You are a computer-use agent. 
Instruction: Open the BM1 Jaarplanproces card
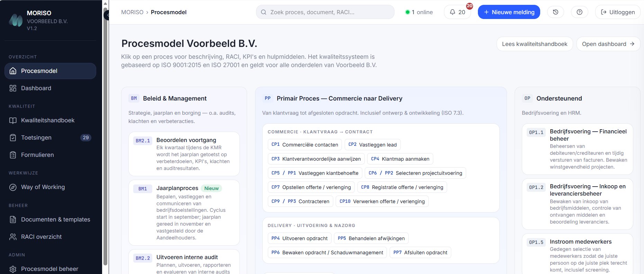click(x=184, y=212)
